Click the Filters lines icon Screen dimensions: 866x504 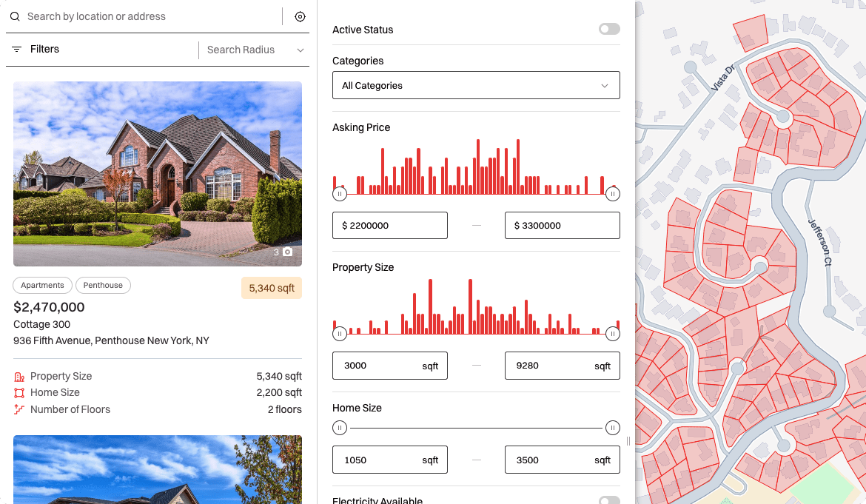16,49
